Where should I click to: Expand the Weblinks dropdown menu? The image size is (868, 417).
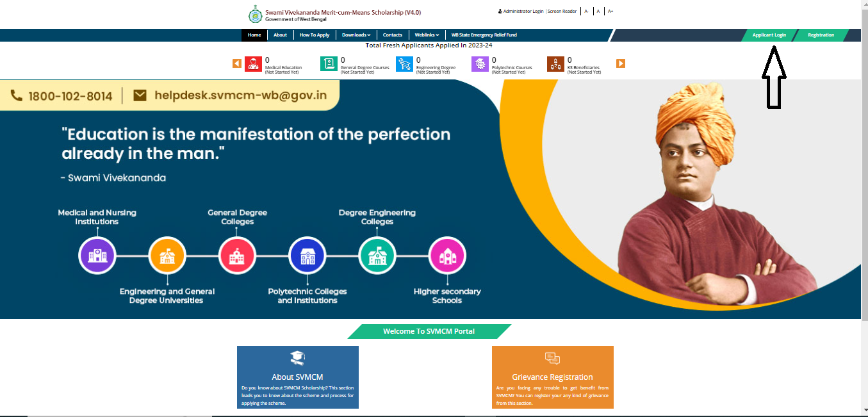427,35
